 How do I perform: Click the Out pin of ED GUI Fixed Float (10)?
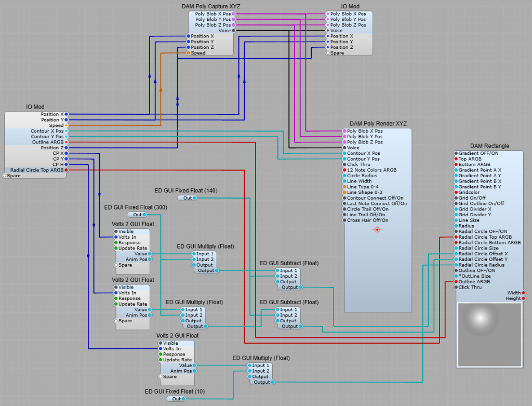pyautogui.click(x=183, y=399)
